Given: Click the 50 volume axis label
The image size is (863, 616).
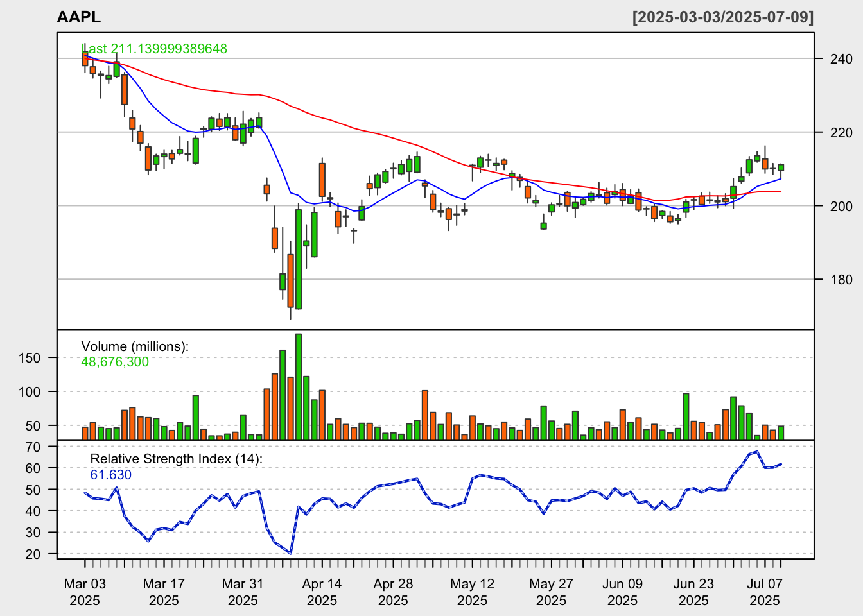Looking at the screenshot, I should coord(33,426).
